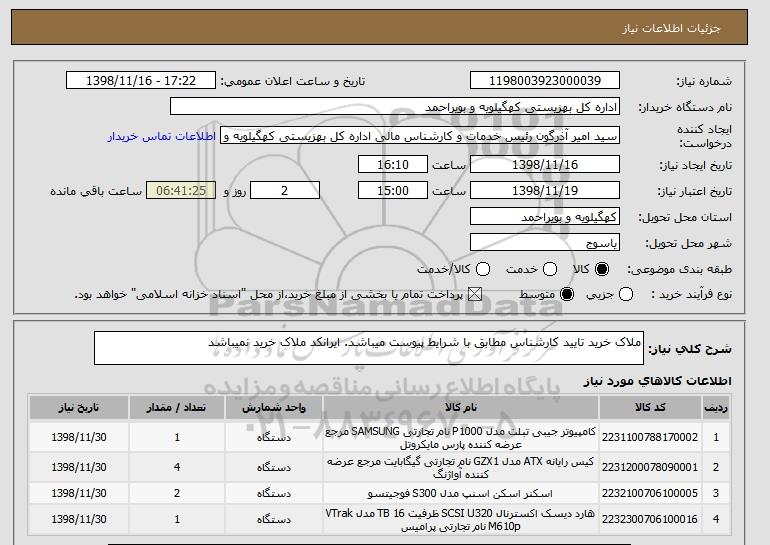Select item code 2232300706100016
Viewport: 770px width, 545px height.
coord(650,519)
